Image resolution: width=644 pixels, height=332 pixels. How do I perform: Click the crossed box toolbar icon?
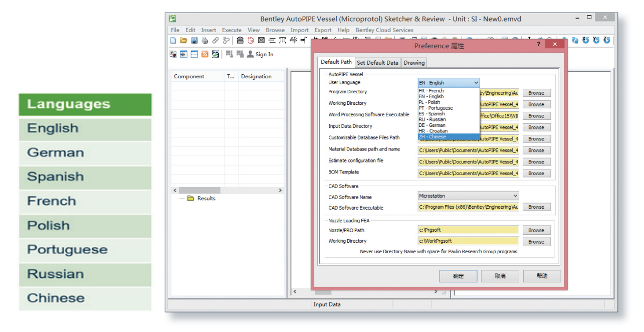(261, 40)
